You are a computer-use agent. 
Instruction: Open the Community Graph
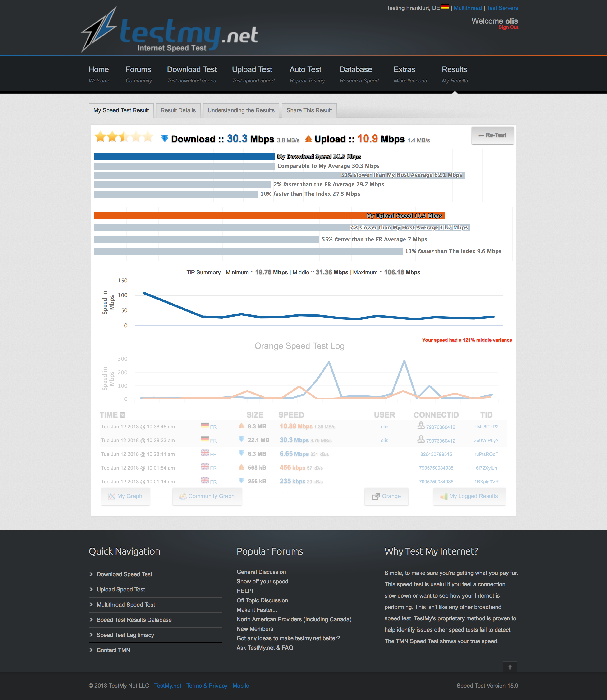point(207,496)
